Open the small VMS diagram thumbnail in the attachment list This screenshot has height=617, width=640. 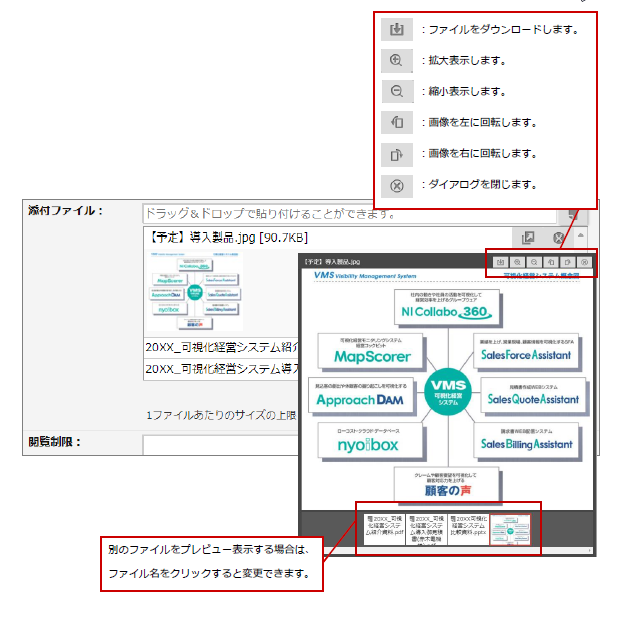click(x=195, y=291)
